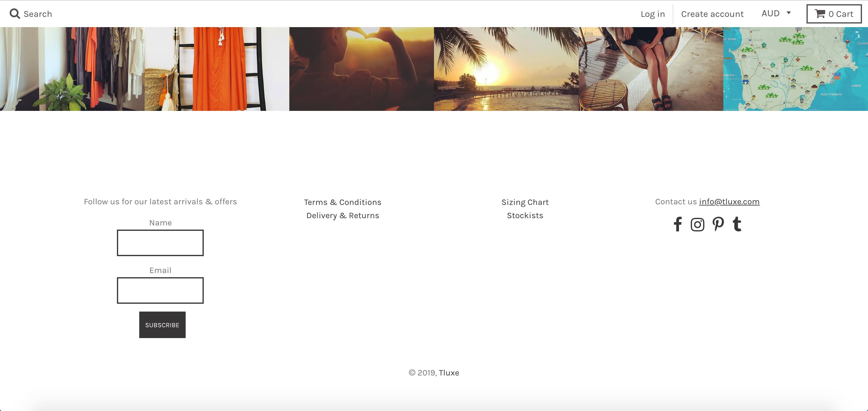Viewport: 868px width, 411px height.
Task: Click the Tluxe copyright link
Action: 449,373
